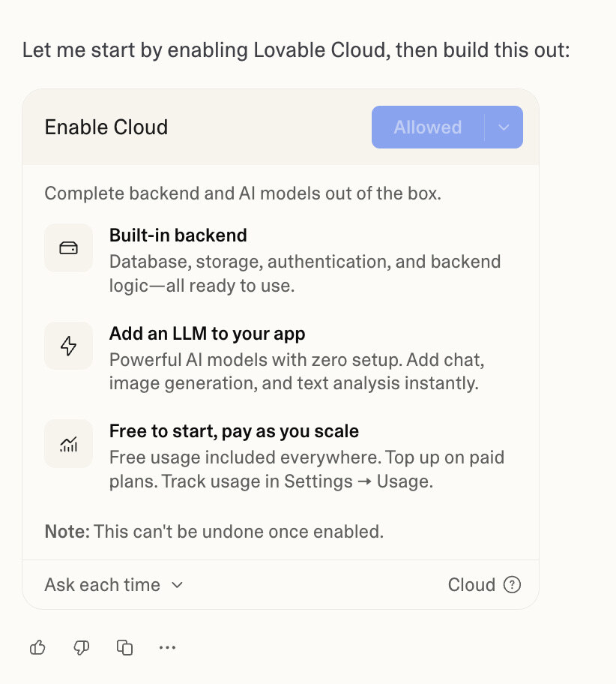Image resolution: width=616 pixels, height=684 pixels.
Task: Click the Built-in backend database icon
Action: click(68, 247)
